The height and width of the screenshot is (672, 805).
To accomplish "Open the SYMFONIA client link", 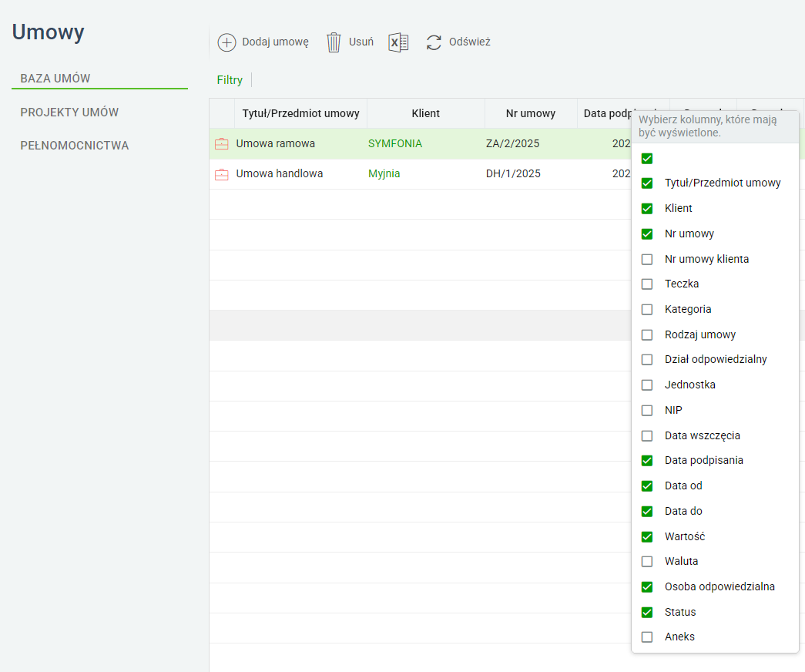I will click(395, 144).
